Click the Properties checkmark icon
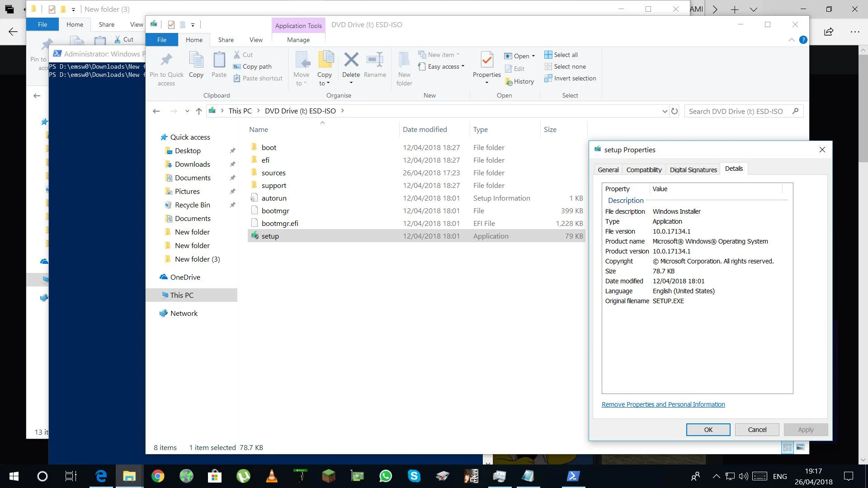Viewport: 868px width, 488px height. (x=487, y=60)
